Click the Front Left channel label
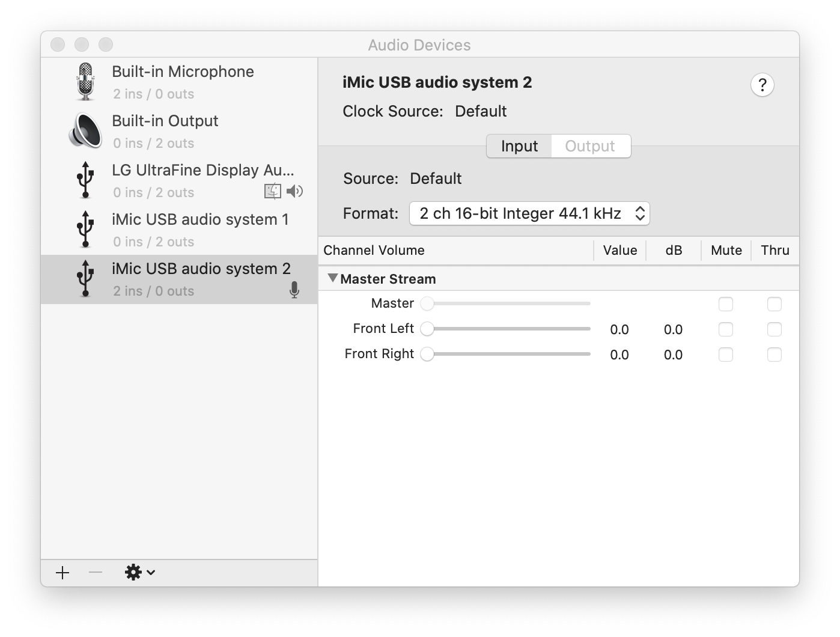The image size is (840, 637). (383, 328)
